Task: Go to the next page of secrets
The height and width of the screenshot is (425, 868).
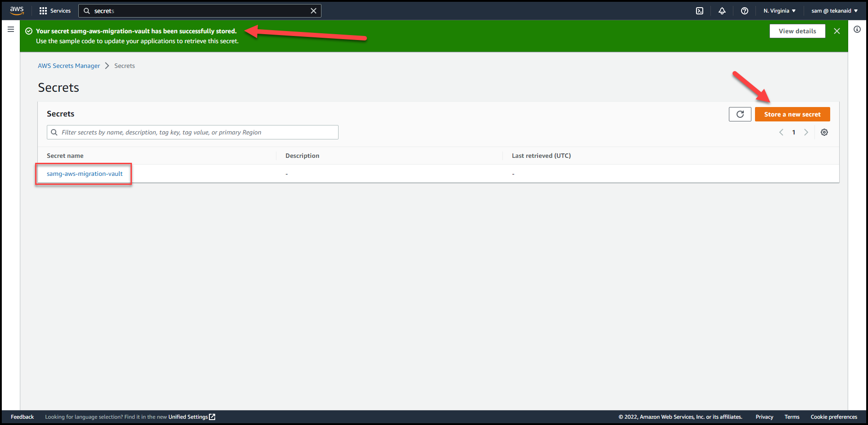Action: 806,132
